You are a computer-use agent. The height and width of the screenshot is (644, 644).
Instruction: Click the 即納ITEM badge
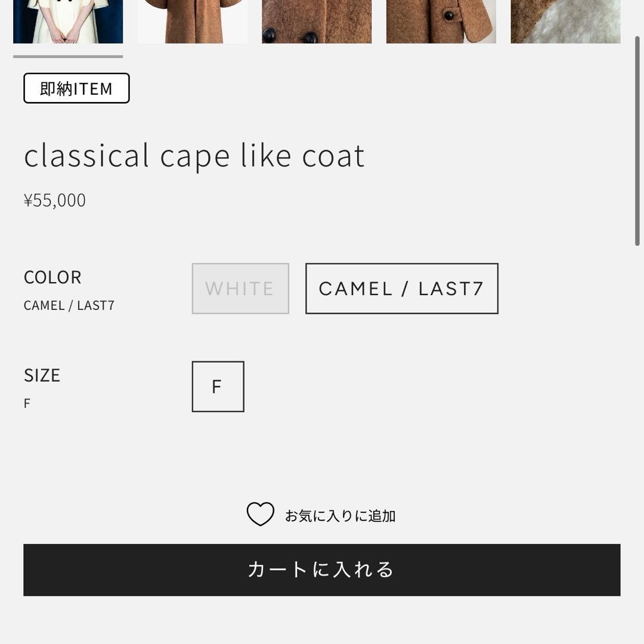coord(76,88)
